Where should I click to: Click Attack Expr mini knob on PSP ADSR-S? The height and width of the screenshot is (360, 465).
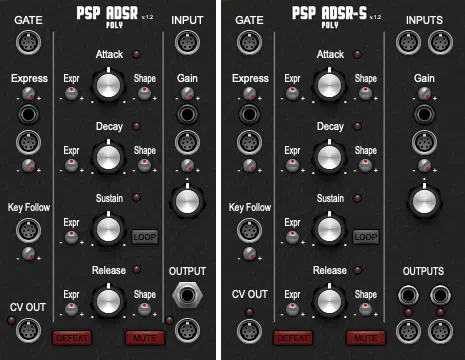292,94
